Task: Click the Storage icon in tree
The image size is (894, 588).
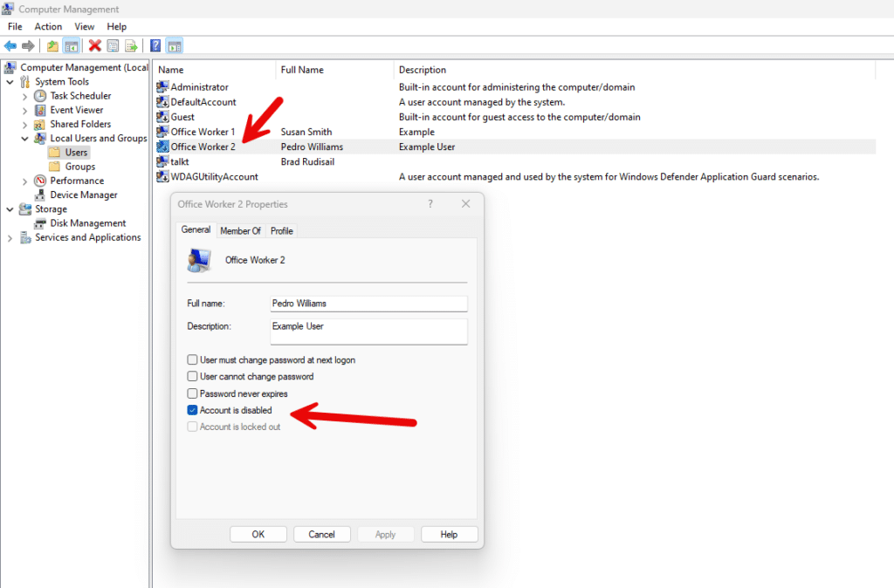Action: 25,209
